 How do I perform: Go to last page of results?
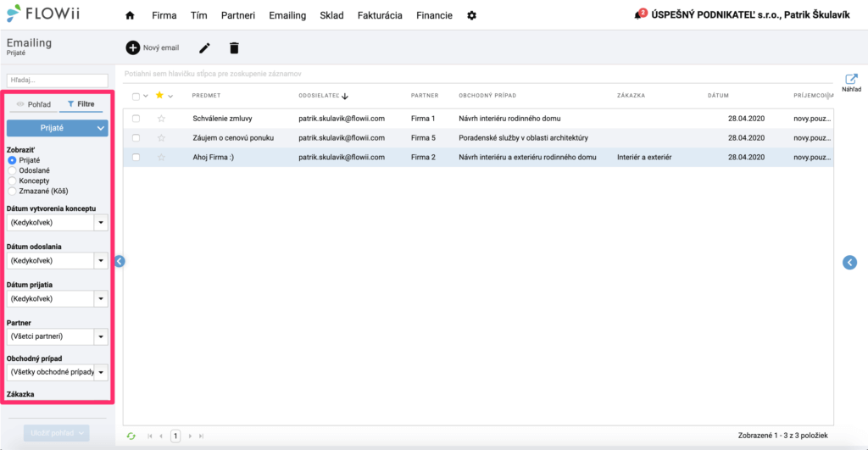click(x=202, y=436)
